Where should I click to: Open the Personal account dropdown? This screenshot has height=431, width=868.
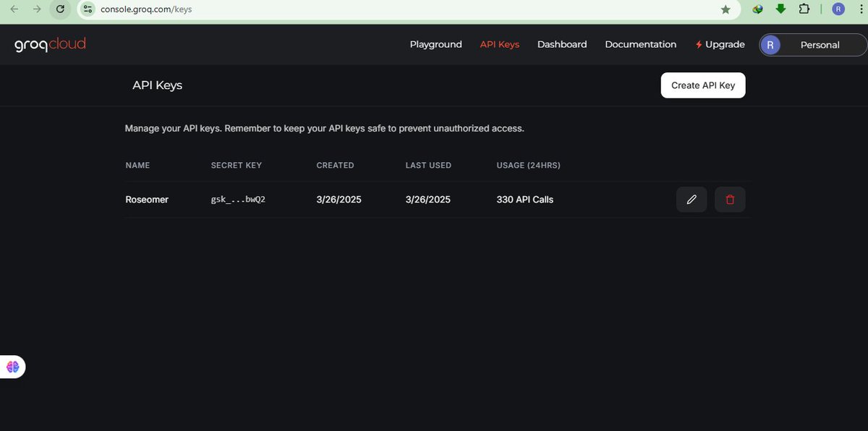(x=813, y=45)
